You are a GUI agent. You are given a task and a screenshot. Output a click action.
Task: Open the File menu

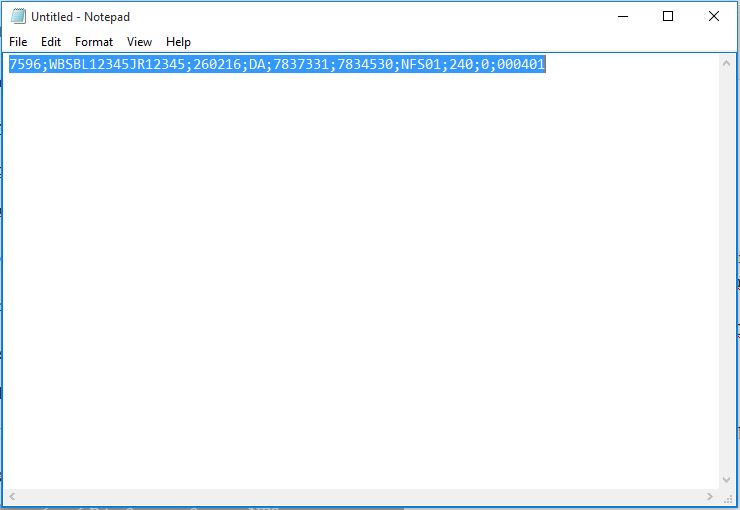(18, 42)
